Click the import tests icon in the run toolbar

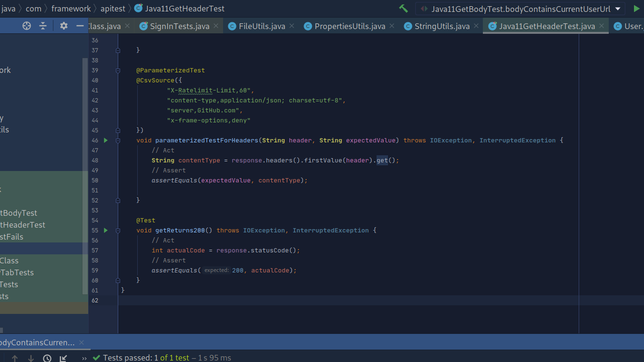[x=63, y=358]
